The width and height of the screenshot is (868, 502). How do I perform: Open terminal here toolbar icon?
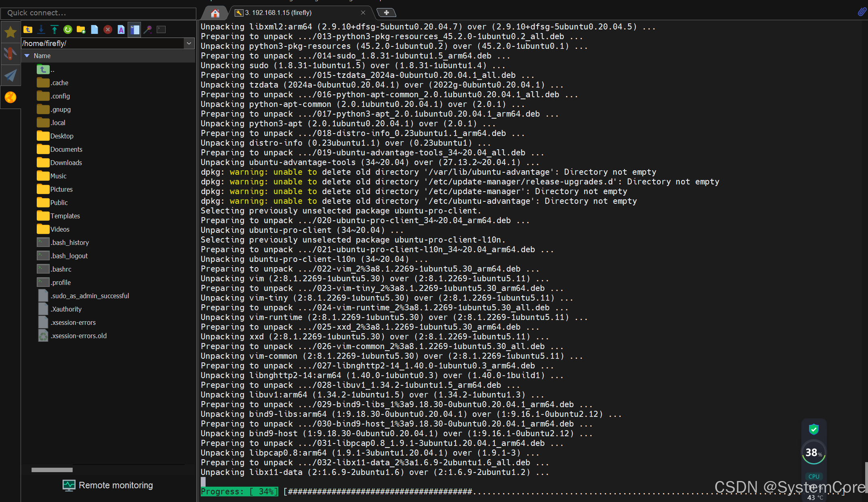(161, 29)
